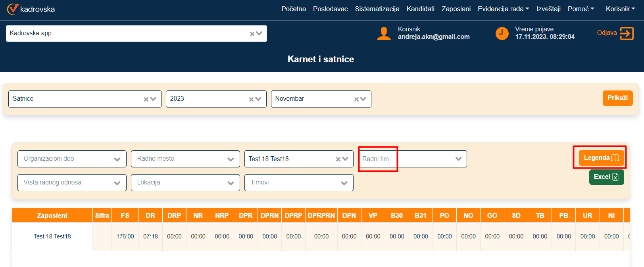The height and width of the screenshot is (267, 644).
Task: Remove the Test 18 Test18 employee filter
Action: click(x=338, y=159)
